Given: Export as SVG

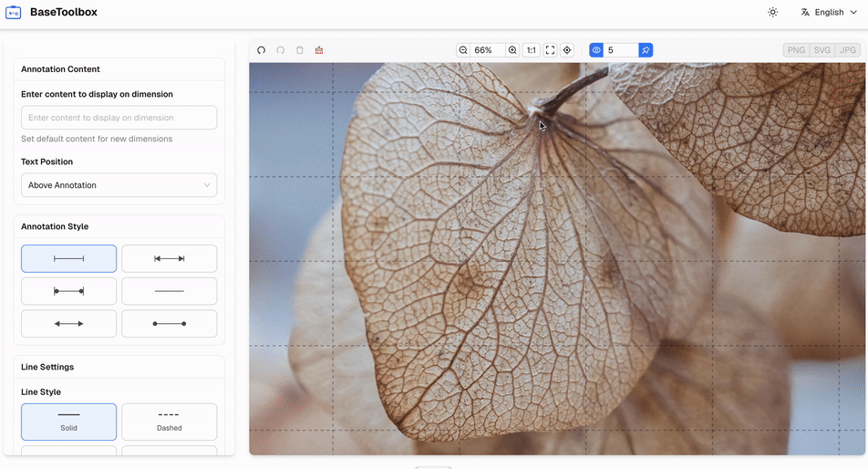Looking at the screenshot, I should 822,50.
